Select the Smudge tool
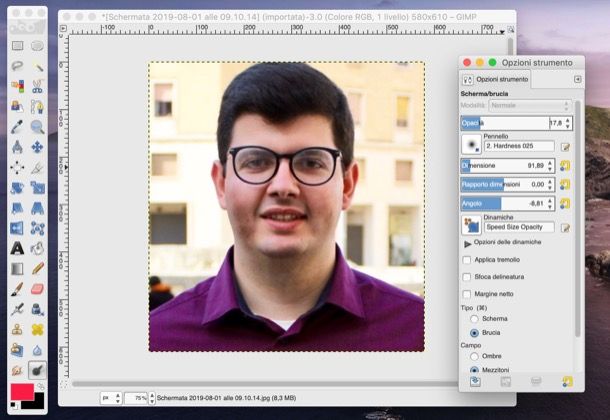610x420 pixels. point(17,370)
